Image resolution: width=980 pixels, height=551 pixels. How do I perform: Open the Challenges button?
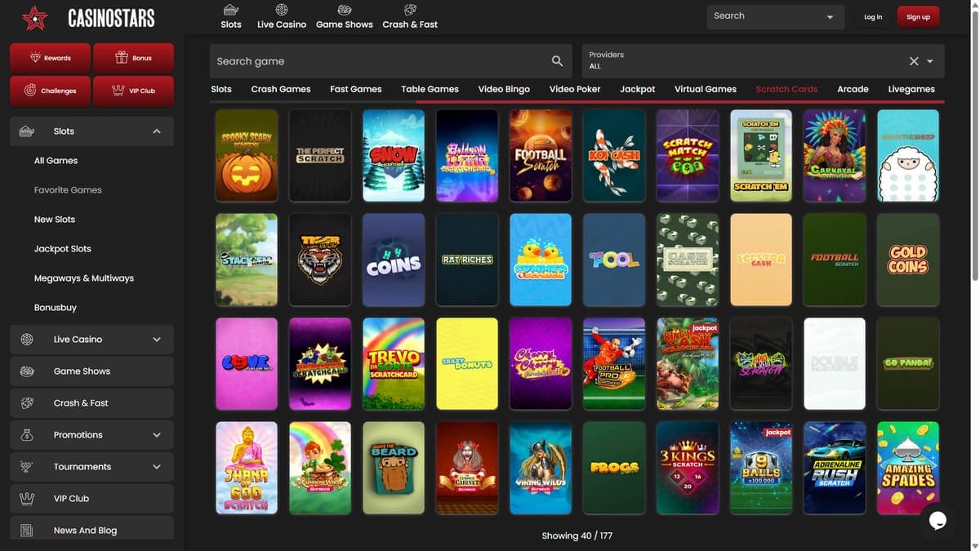[51, 91]
